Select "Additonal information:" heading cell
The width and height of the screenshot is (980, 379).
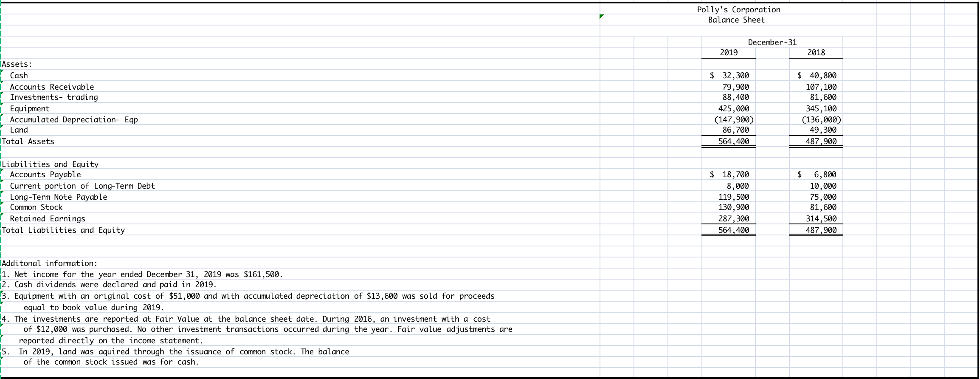pos(50,263)
